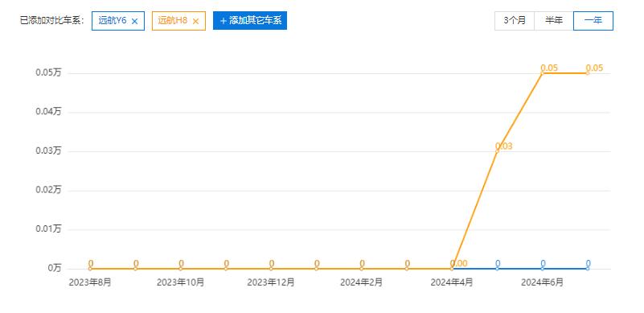Click the orange 0 point at 2023年10月
The width and height of the screenshot is (644, 313).
coord(181,269)
